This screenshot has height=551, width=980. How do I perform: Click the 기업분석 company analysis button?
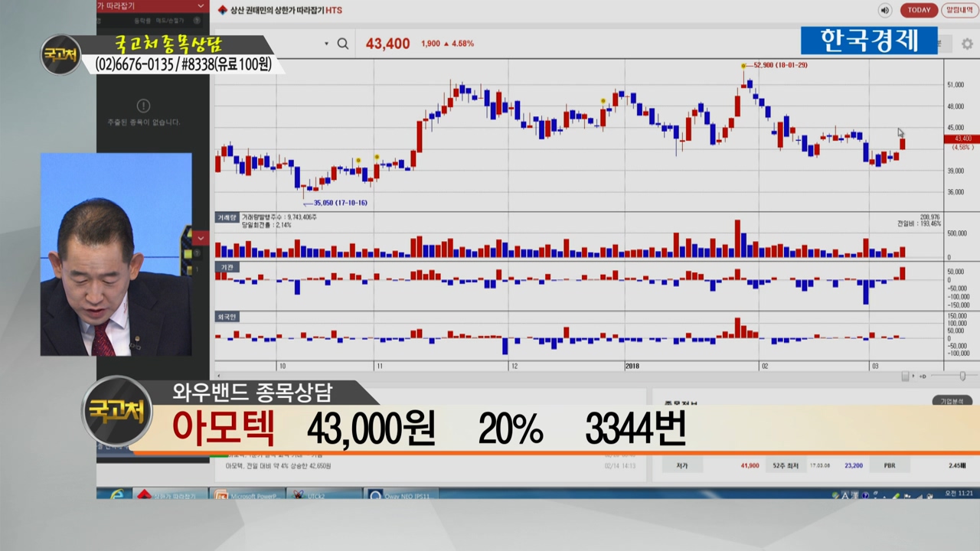click(x=951, y=401)
